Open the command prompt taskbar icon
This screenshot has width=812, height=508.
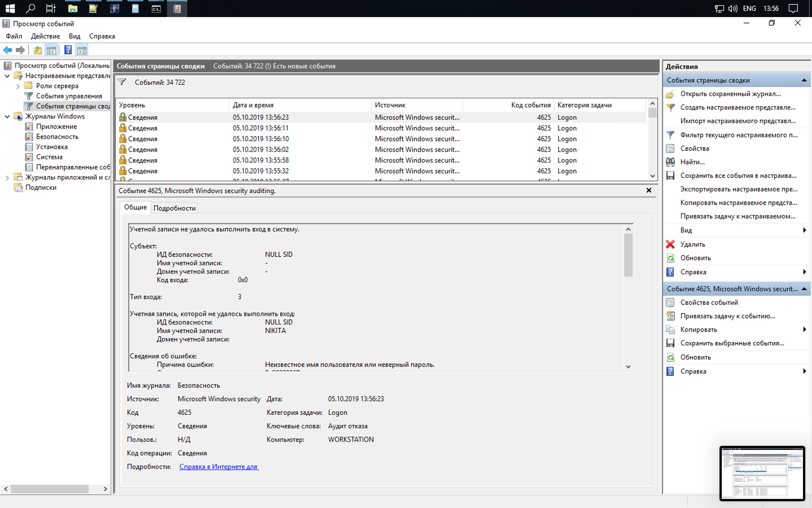click(156, 8)
